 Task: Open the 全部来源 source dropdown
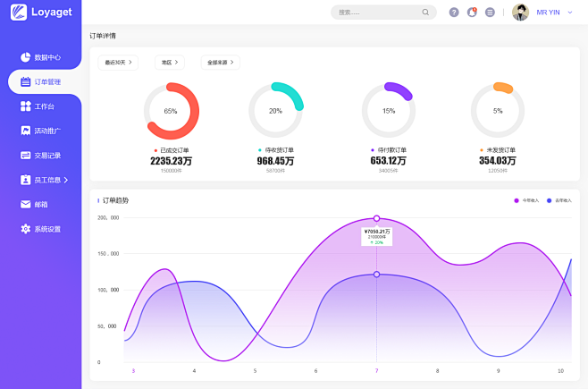(x=221, y=63)
